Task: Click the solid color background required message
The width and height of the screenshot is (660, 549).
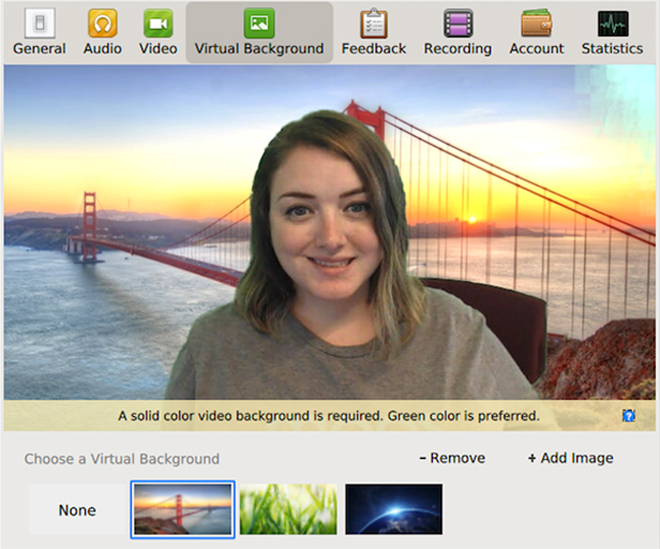Action: point(329,416)
